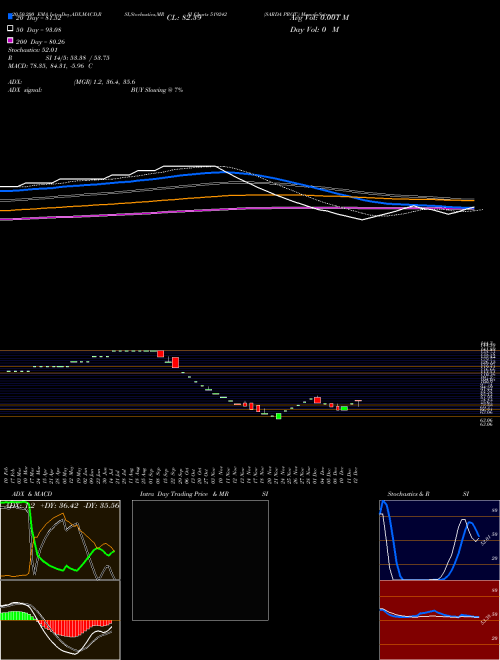
Task: Click the empty Intra Day Trading Price panel
Action: 200,560
